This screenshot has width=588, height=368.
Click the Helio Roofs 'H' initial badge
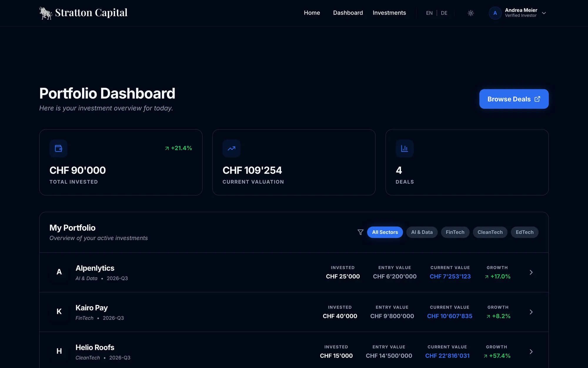tap(59, 351)
